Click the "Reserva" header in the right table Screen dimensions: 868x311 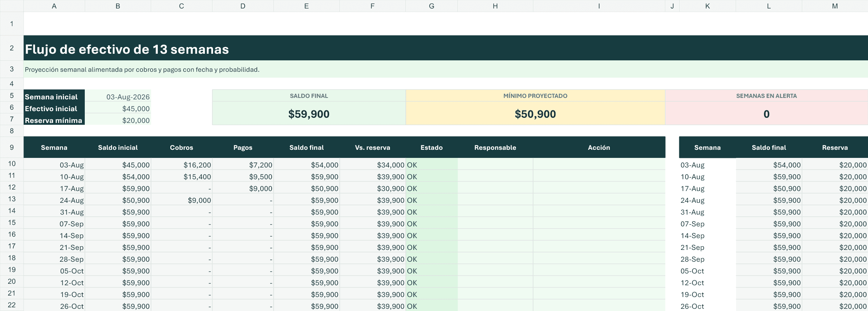click(835, 148)
